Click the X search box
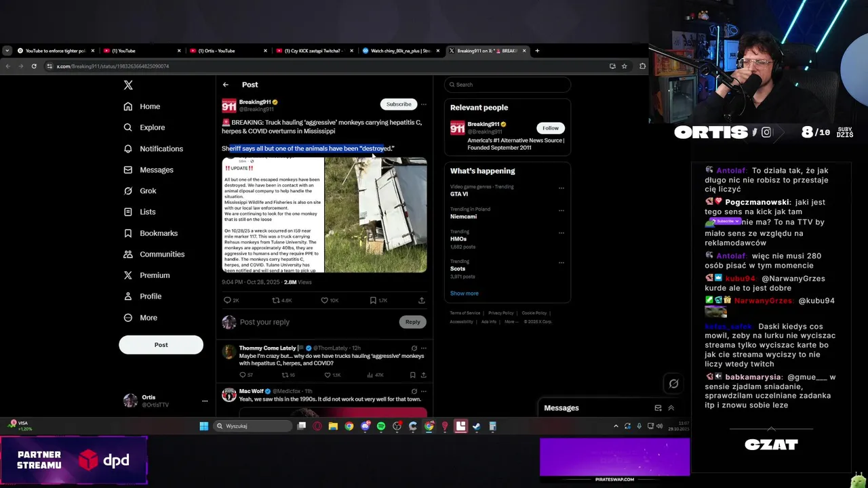This screenshot has height=488, width=868. click(x=507, y=85)
